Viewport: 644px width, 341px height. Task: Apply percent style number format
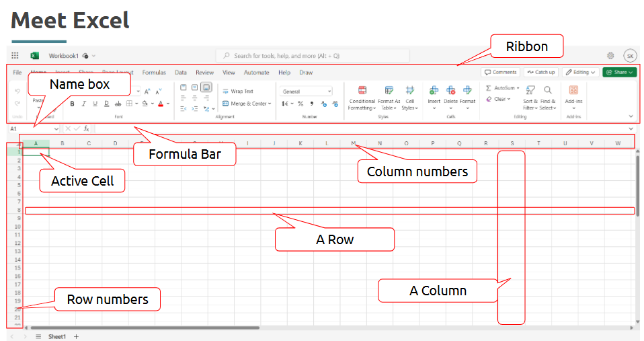(x=300, y=104)
